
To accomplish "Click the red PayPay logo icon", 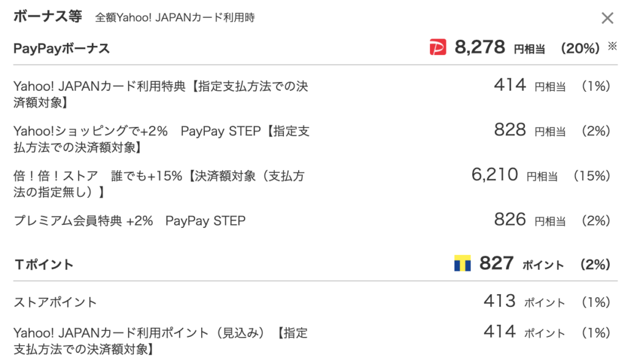I will [x=437, y=47].
